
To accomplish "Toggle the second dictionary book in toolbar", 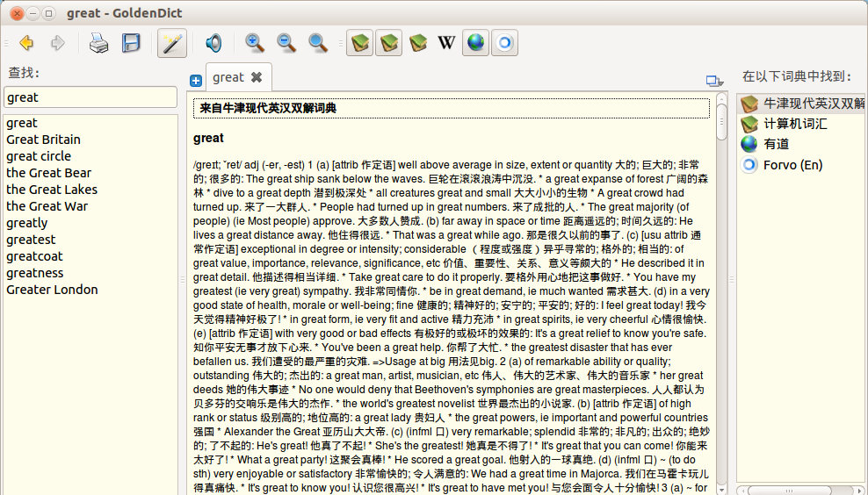I will point(388,43).
